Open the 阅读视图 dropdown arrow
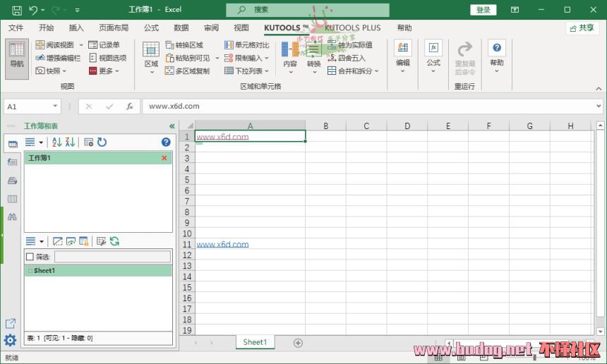This screenshot has width=607, height=364. coord(81,45)
